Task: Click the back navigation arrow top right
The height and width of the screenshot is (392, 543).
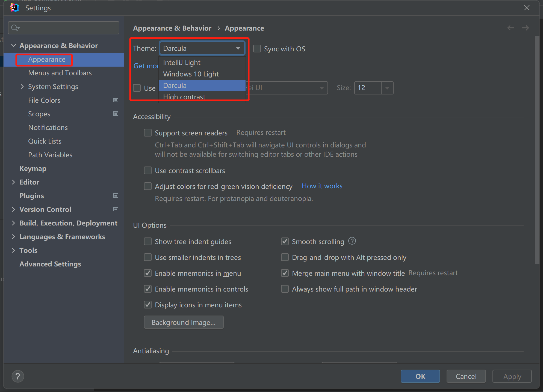Action: click(x=510, y=28)
